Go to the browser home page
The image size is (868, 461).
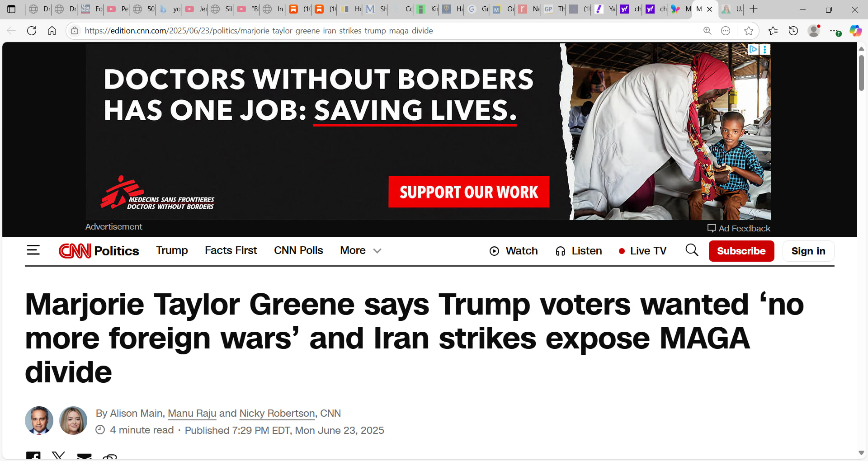click(x=52, y=31)
